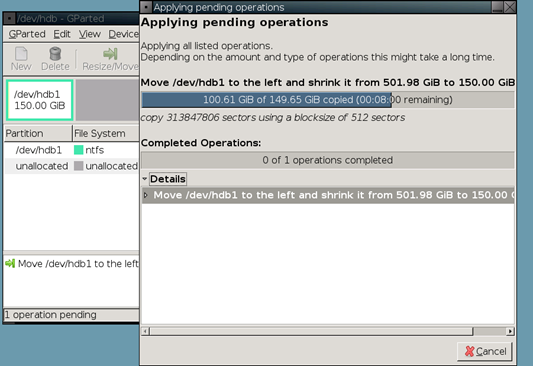Click the Resize/Move toolbar icon

[110, 54]
